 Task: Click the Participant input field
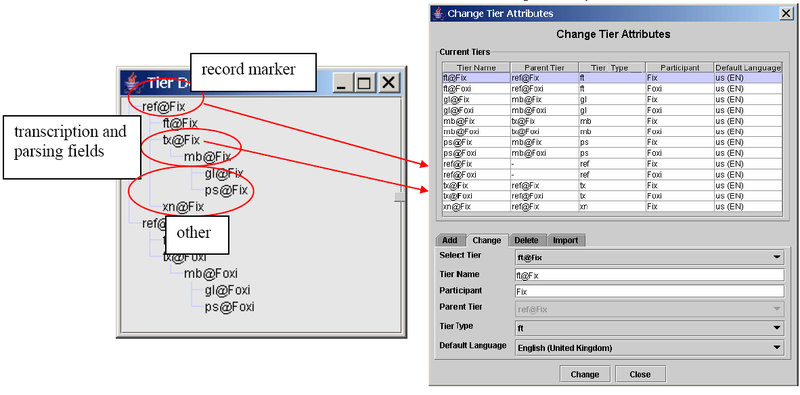click(x=649, y=291)
